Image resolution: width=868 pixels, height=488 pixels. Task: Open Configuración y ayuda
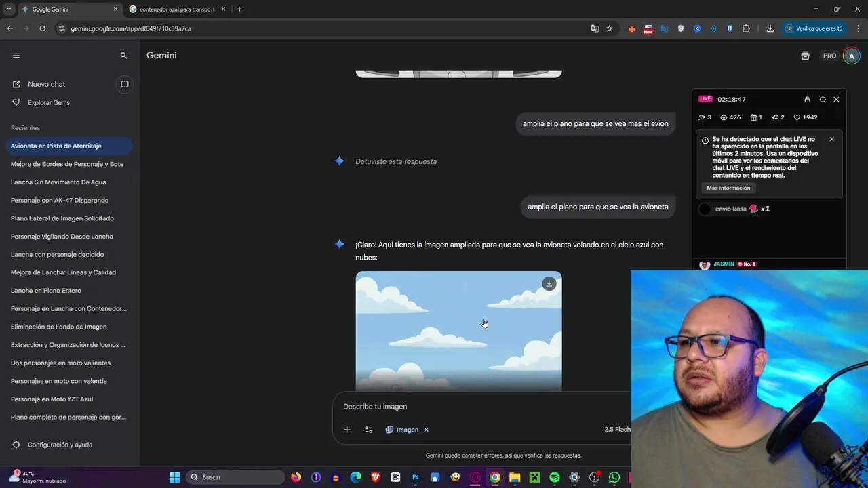[x=53, y=445]
